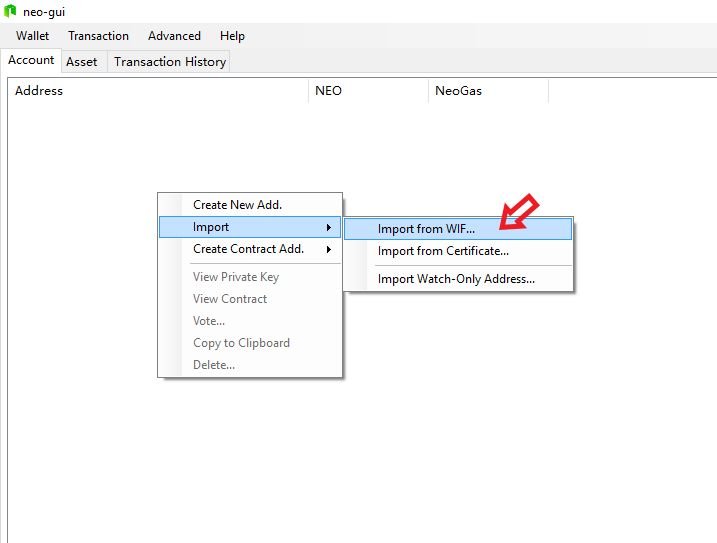The image size is (717, 543).
Task: Click the greyed-out Vote... entry
Action: (x=250, y=321)
